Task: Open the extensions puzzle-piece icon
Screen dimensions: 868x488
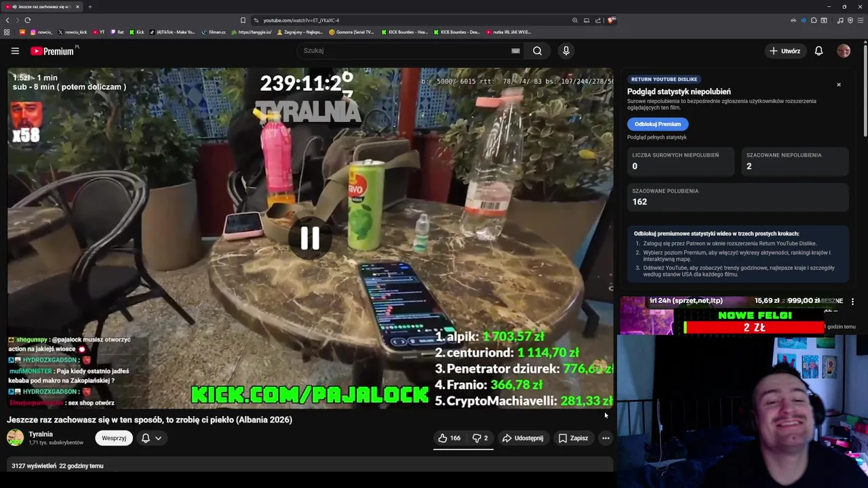Action: pos(814,20)
